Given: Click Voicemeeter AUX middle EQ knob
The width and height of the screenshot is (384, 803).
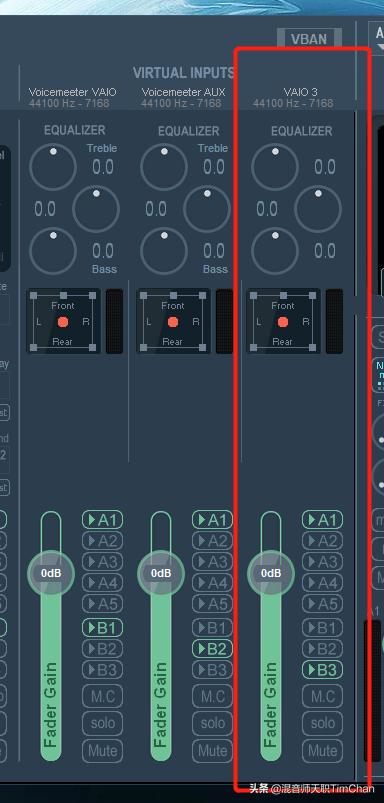Looking at the screenshot, I should point(207,209).
